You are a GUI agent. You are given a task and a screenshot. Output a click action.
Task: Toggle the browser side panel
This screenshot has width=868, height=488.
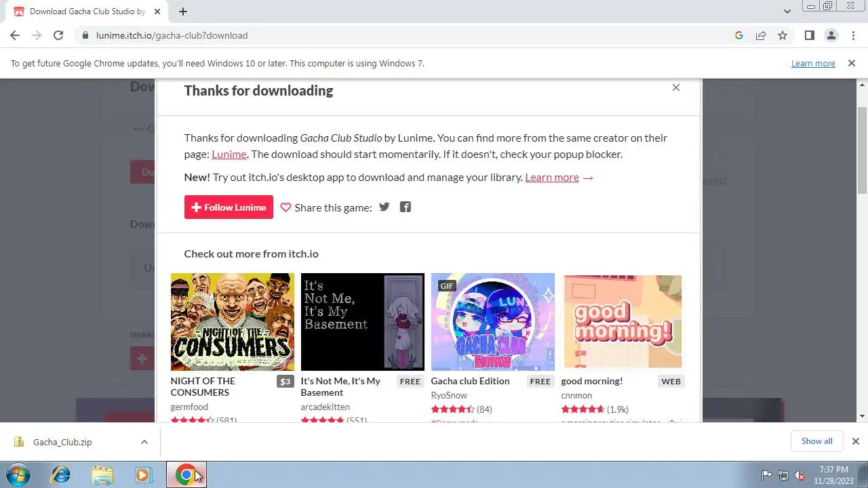(810, 35)
